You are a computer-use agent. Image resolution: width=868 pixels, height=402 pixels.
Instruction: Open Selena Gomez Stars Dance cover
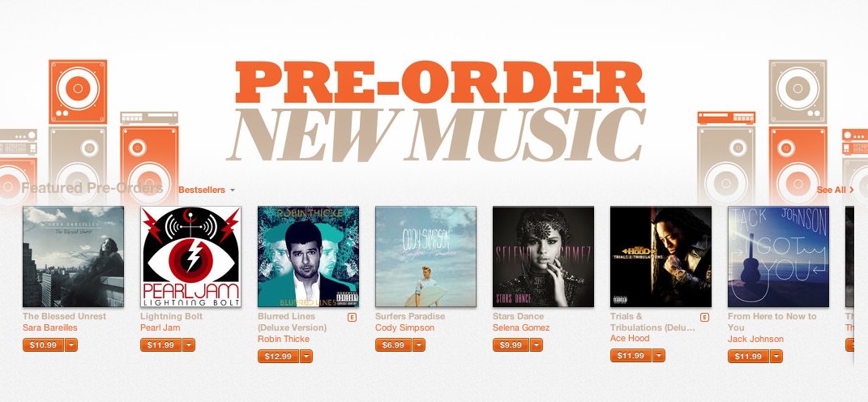pos(543,256)
